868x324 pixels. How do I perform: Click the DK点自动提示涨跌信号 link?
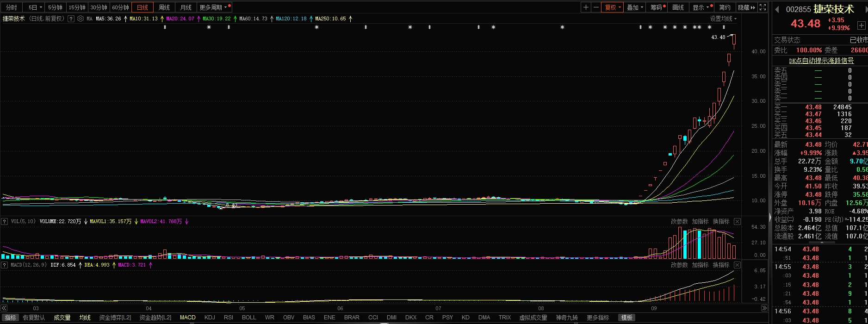tap(821, 61)
